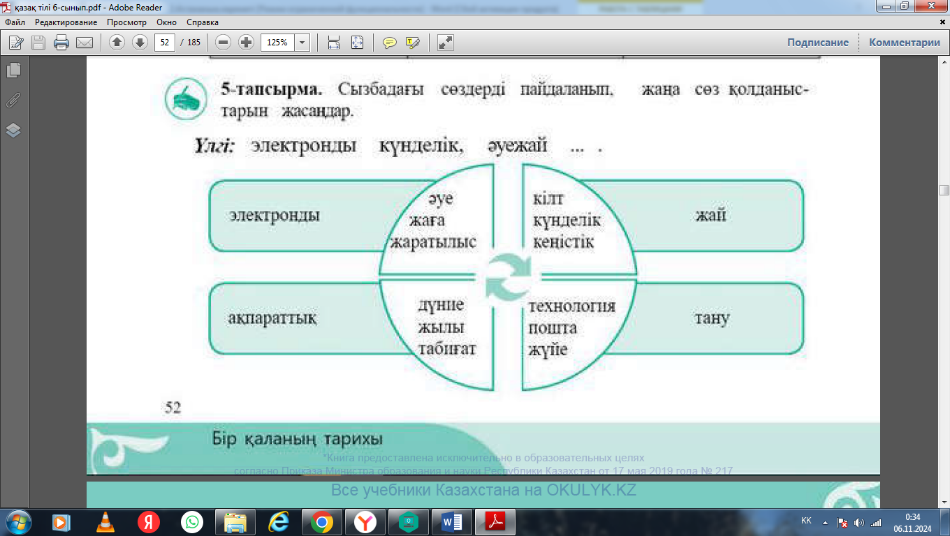Click the 'Бір қаланың тарихы' footer text
Image resolution: width=950 pixels, height=536 pixels.
point(297,438)
